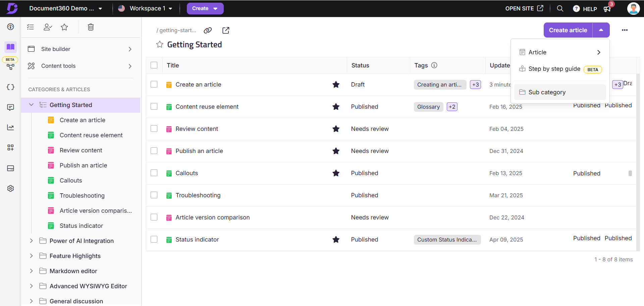The width and height of the screenshot is (644, 306).
Task: Open the widgets grid icon
Action: pyautogui.click(x=10, y=148)
